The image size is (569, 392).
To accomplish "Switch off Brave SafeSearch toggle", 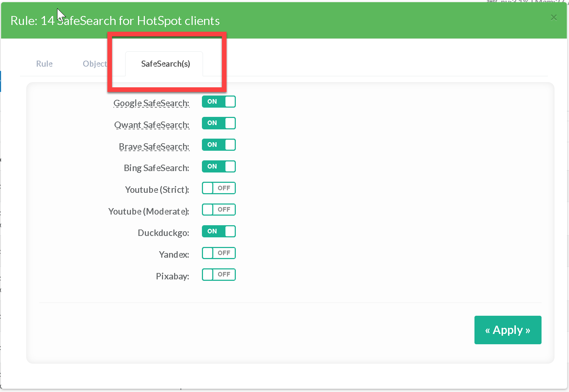I will 219,145.
